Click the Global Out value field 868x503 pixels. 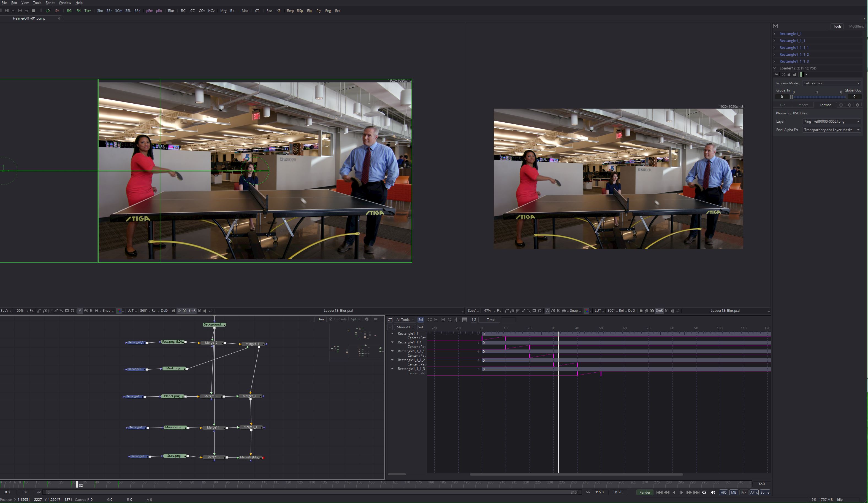tap(854, 97)
